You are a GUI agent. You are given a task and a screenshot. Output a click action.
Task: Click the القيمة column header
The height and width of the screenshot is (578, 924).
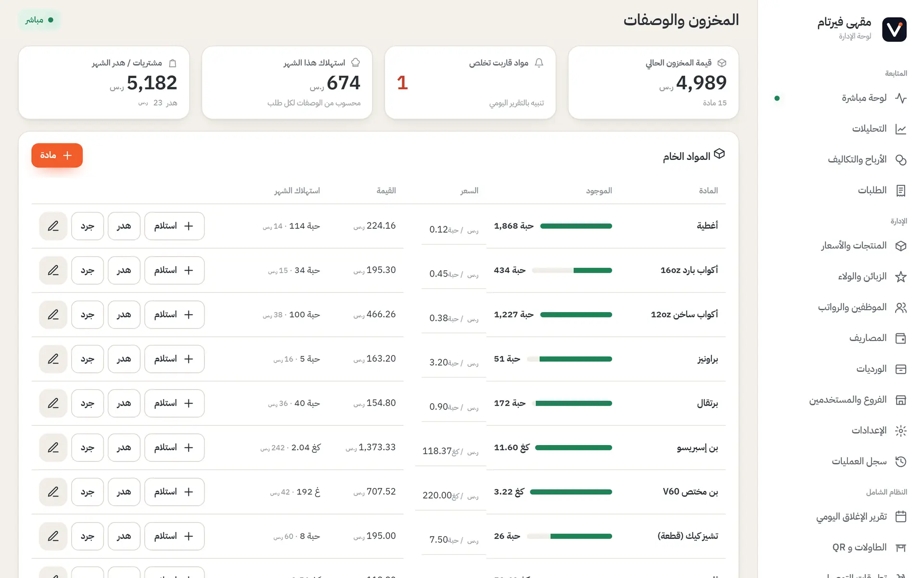pyautogui.click(x=386, y=191)
